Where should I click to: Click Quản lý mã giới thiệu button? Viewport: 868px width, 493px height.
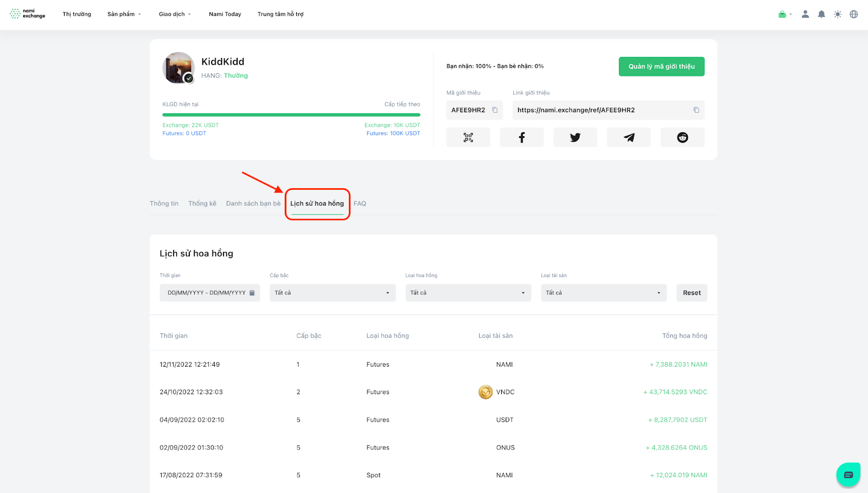[x=662, y=67]
